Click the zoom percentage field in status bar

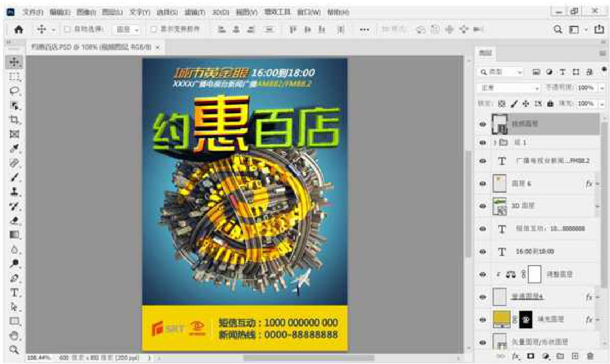tap(36, 358)
